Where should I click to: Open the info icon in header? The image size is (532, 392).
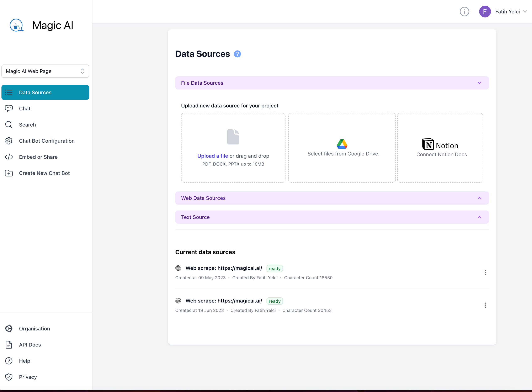pyautogui.click(x=464, y=11)
